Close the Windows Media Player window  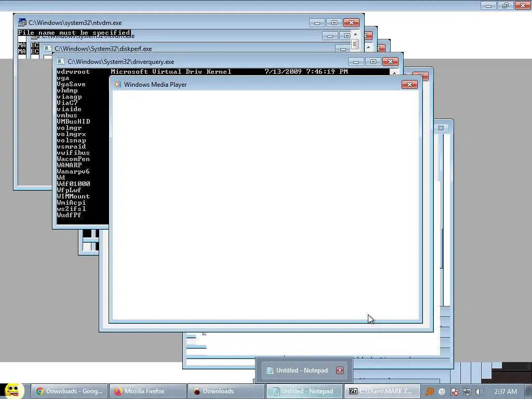[409, 85]
